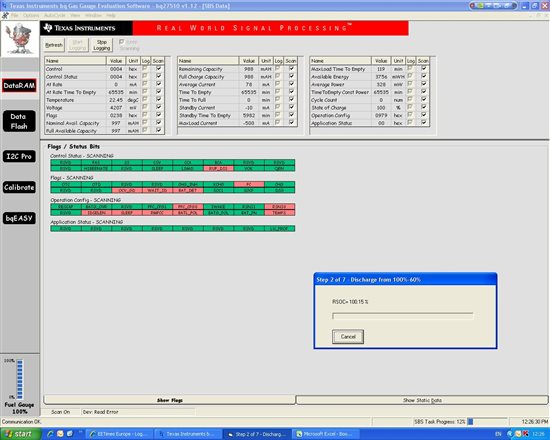The image size is (550, 440).
Task: Select the Standby Time To Empty row name
Action: coord(205,115)
